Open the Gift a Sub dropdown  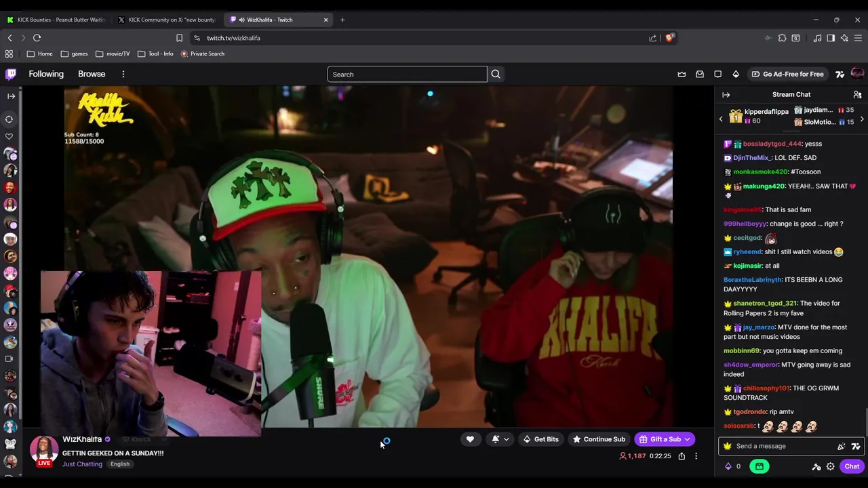tap(665, 439)
